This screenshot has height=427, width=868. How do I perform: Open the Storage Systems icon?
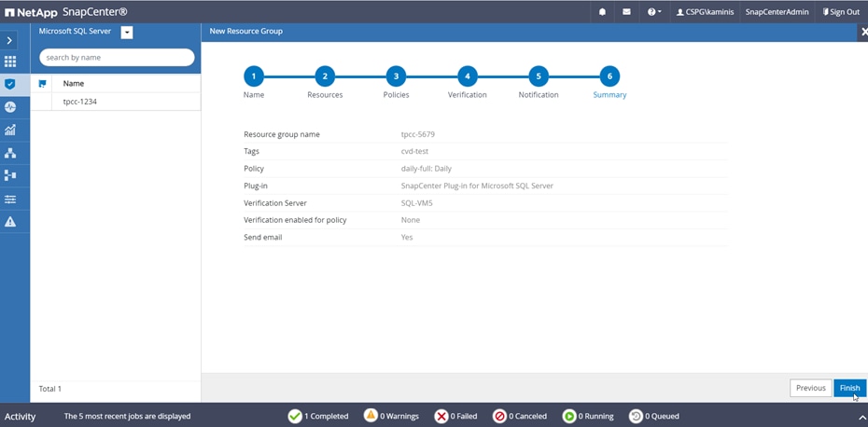10,175
